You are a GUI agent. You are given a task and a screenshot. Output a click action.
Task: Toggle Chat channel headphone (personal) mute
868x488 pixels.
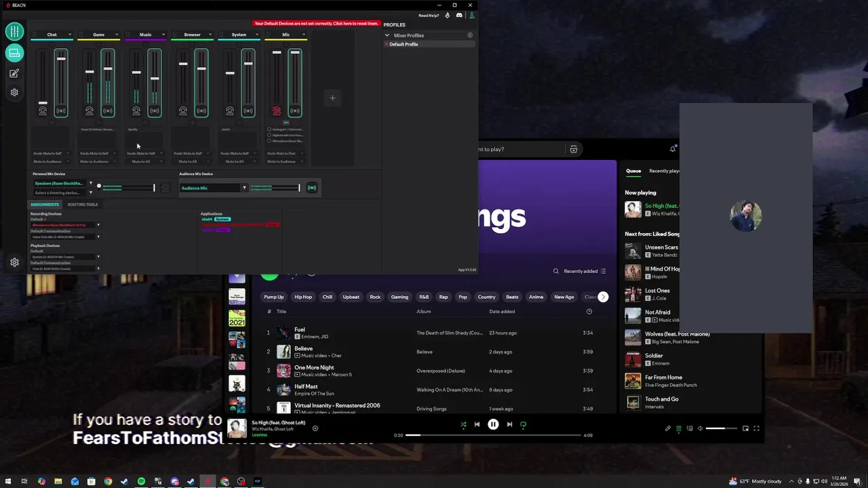pyautogui.click(x=43, y=111)
